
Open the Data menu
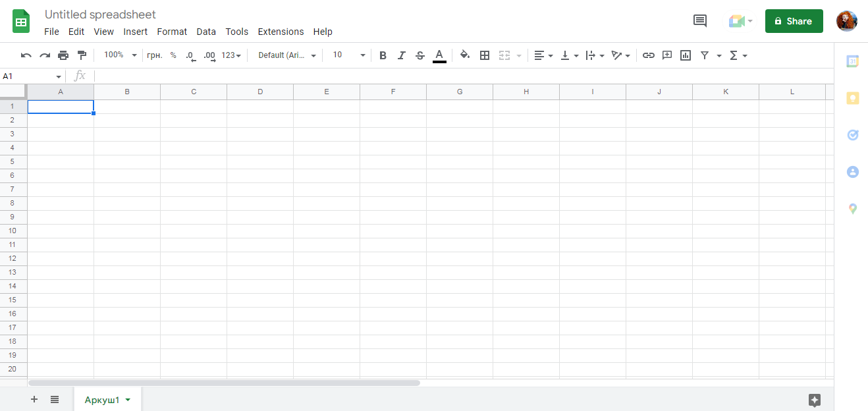[x=205, y=32]
